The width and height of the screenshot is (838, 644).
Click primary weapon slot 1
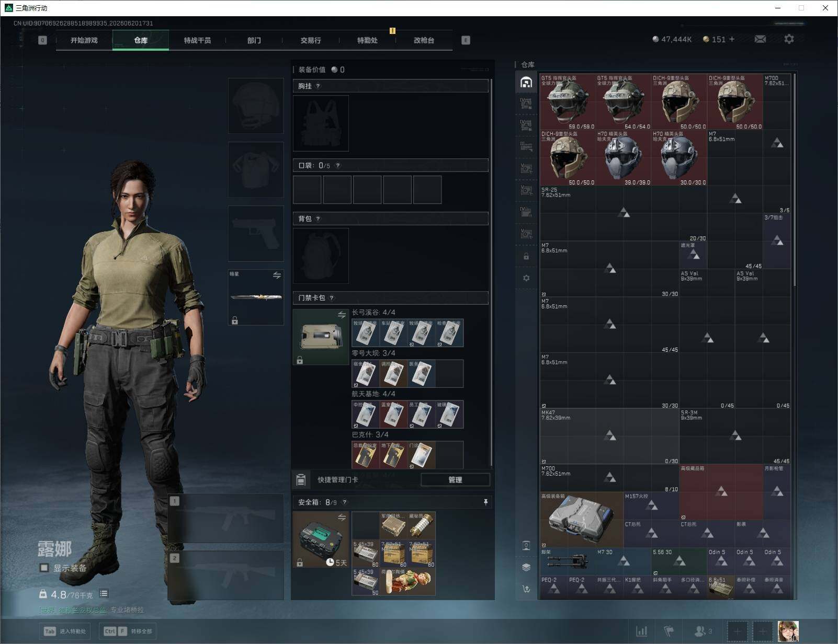(226, 519)
